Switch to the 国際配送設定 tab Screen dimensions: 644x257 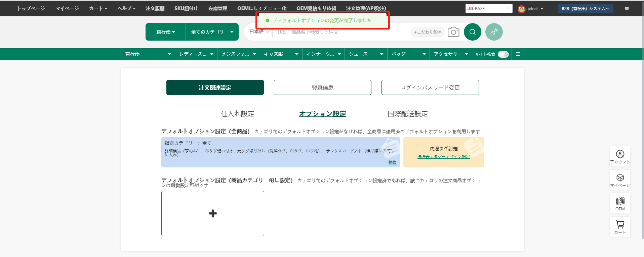407,114
